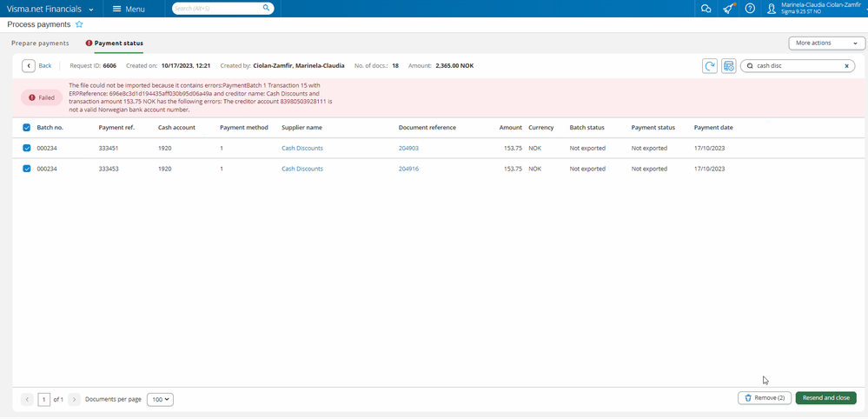The image size is (868, 419).
Task: Mark Process payments as favorite with star
Action: coord(79,24)
